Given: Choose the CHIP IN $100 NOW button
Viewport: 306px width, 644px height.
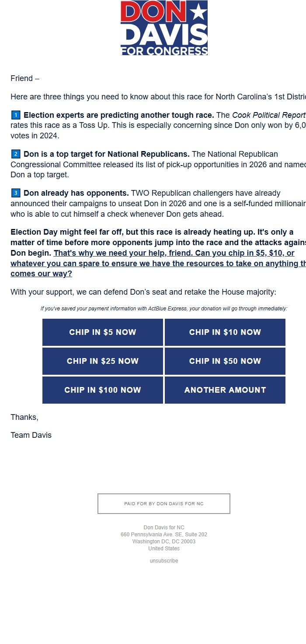Looking at the screenshot, I should [103, 390].
